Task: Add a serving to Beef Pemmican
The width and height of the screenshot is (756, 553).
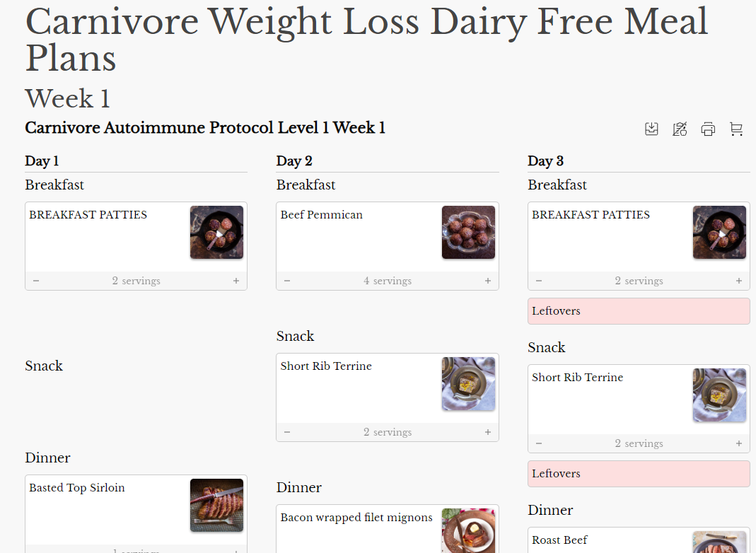Action: tap(488, 281)
